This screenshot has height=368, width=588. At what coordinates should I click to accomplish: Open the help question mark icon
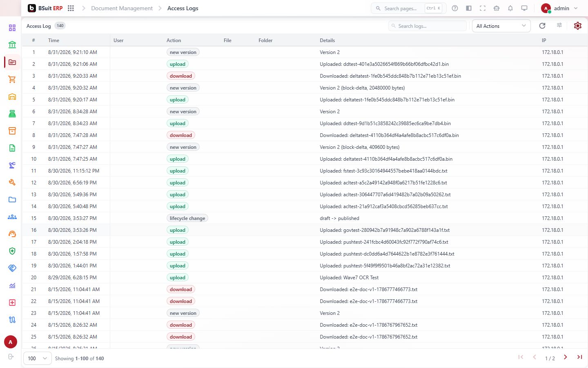[x=455, y=8]
